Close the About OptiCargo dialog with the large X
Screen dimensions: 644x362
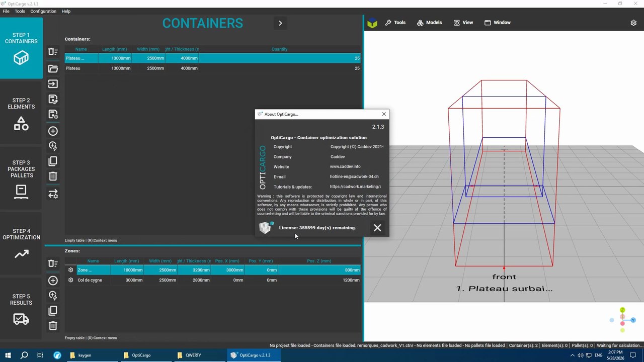pos(377,228)
